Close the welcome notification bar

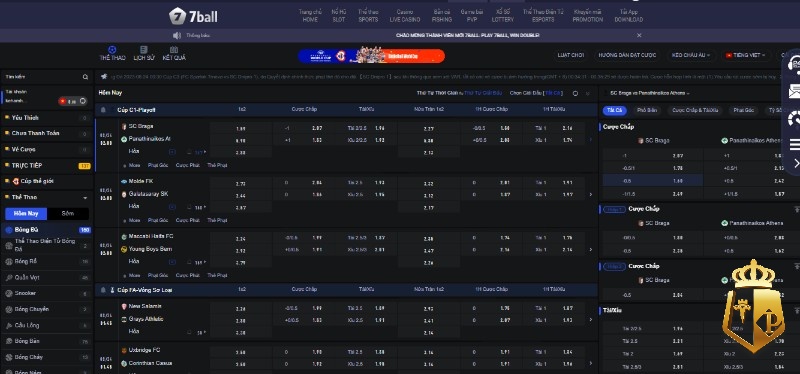(x=639, y=35)
